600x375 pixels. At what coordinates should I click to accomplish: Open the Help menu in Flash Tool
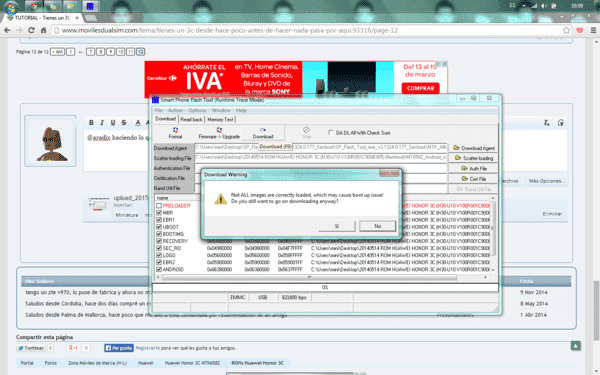click(241, 110)
